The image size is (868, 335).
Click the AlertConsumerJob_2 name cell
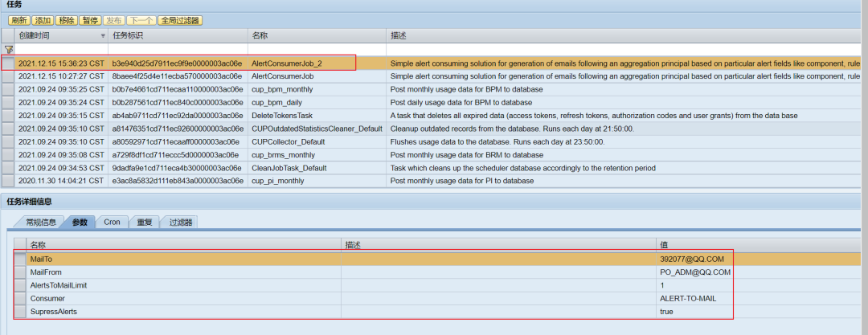317,63
